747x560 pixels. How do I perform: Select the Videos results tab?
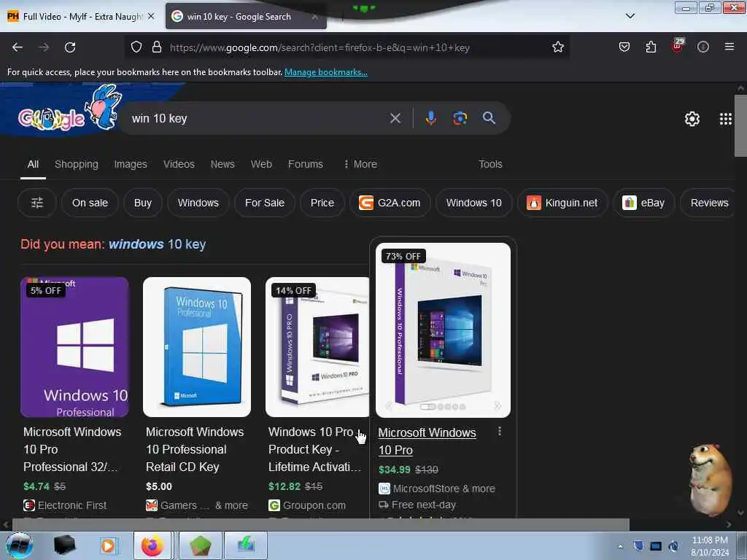pyautogui.click(x=179, y=164)
